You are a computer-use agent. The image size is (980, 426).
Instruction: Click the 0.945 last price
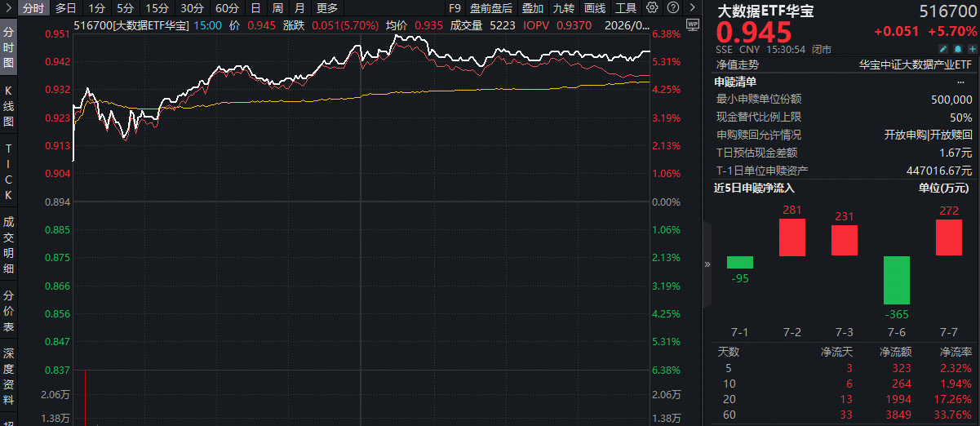pos(755,33)
